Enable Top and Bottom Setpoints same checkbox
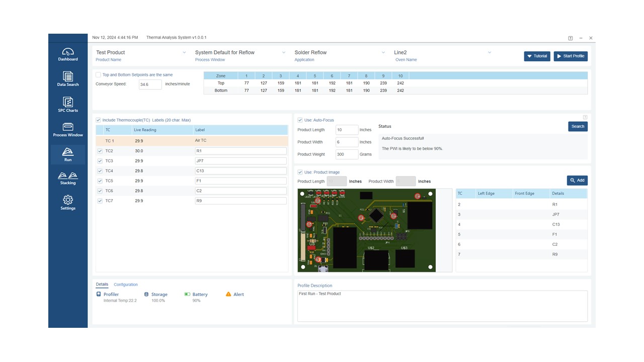This screenshot has width=644, height=362. point(99,75)
